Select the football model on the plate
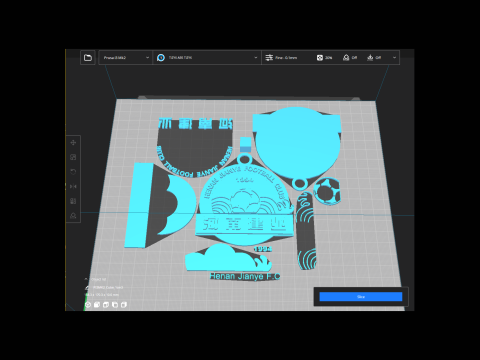This screenshot has width=480, height=360. 327,191
